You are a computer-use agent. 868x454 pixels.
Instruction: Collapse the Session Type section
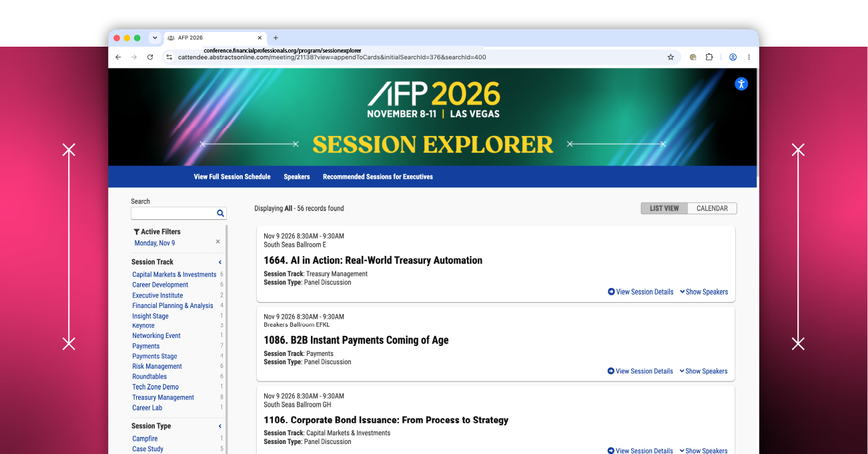click(x=220, y=427)
